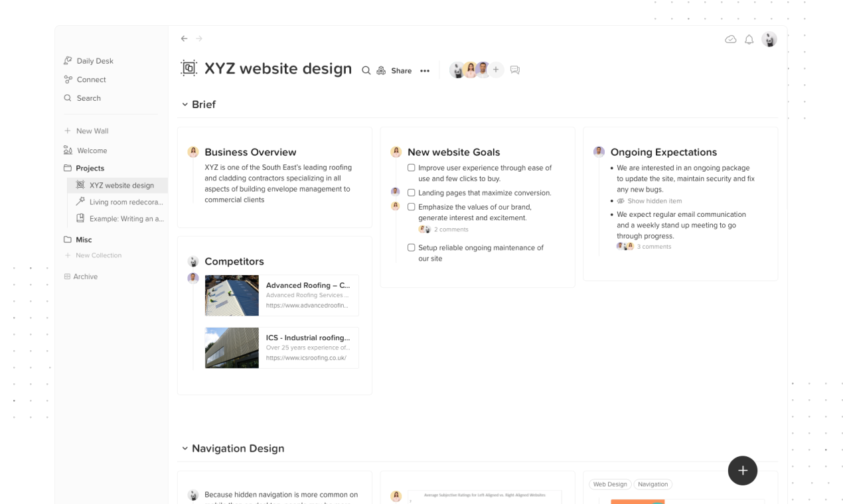Open search within XYZ website design
The width and height of the screenshot is (843, 504).
point(366,70)
